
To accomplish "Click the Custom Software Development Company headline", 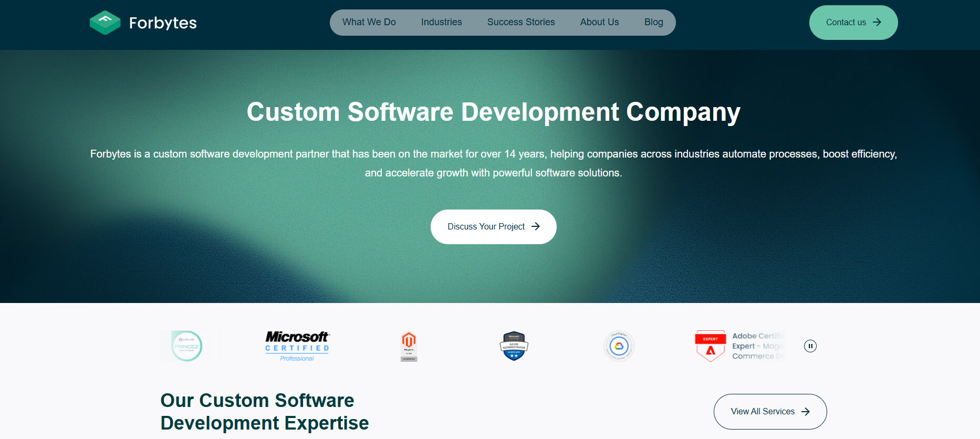I will coord(493,112).
